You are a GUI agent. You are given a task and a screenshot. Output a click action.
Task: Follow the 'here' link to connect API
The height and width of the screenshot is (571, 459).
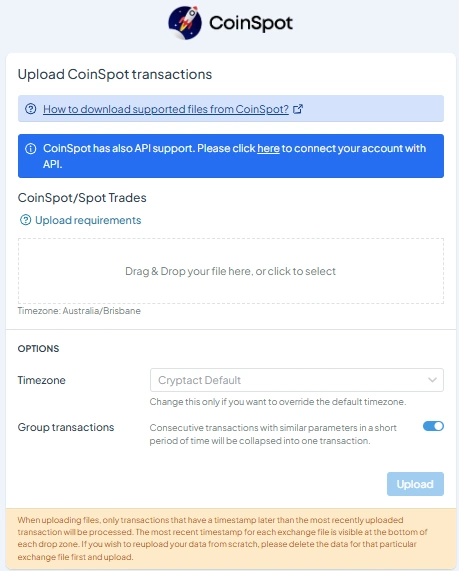click(268, 149)
